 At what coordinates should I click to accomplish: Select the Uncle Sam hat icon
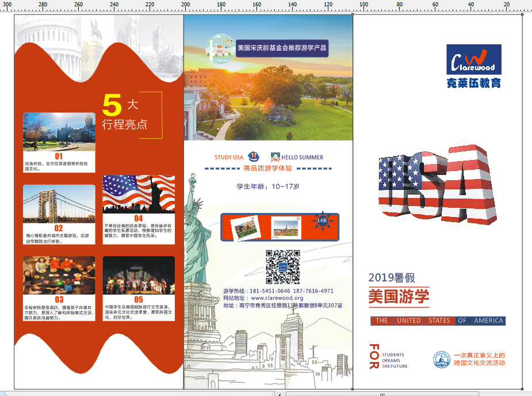click(254, 157)
